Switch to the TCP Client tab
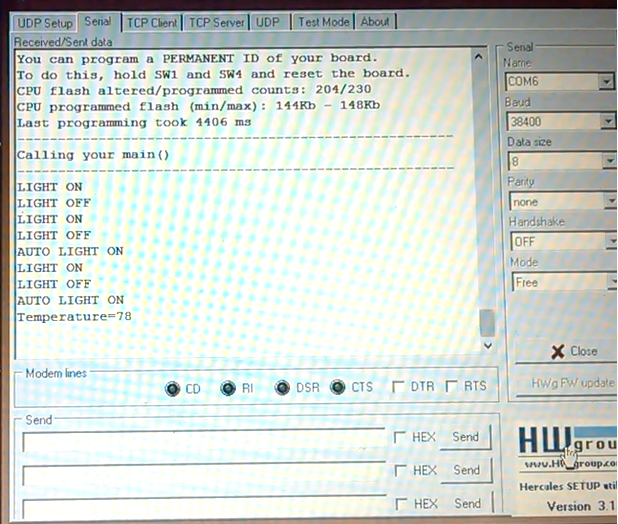This screenshot has height=524, width=618. (x=152, y=21)
